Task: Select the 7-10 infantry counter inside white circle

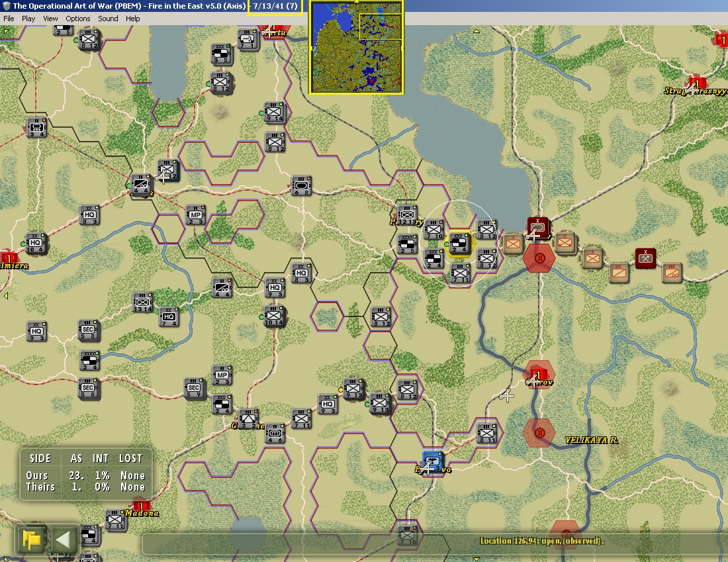Action: [435, 230]
